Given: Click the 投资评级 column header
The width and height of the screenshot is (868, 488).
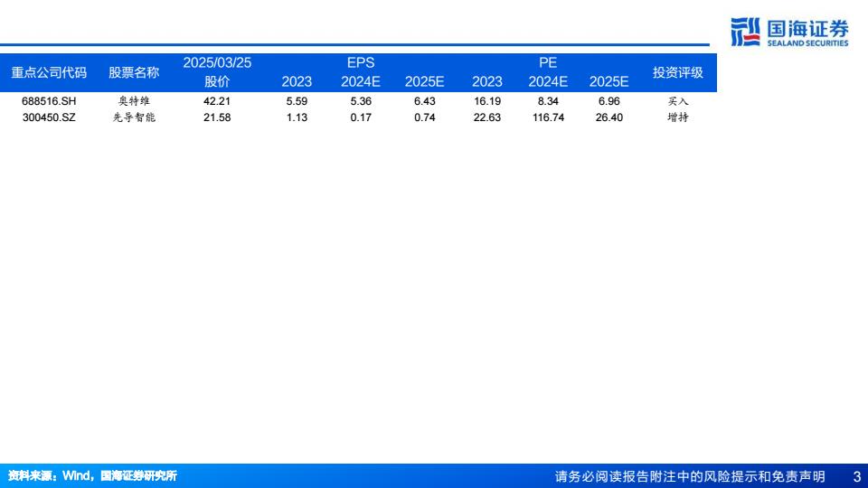Looking at the screenshot, I should point(677,72).
